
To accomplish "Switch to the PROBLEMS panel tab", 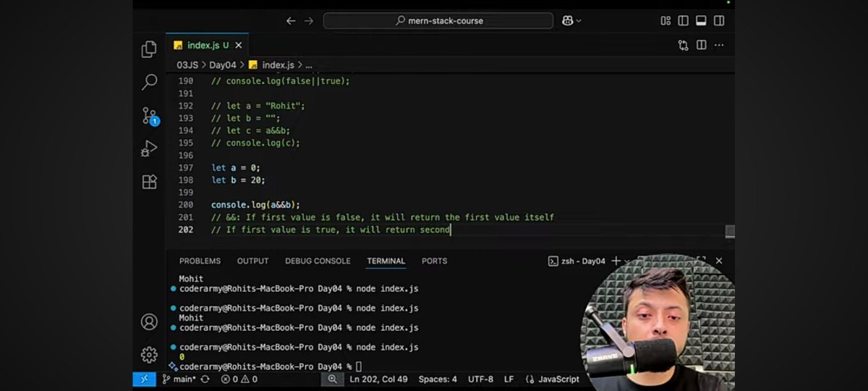I will click(200, 261).
